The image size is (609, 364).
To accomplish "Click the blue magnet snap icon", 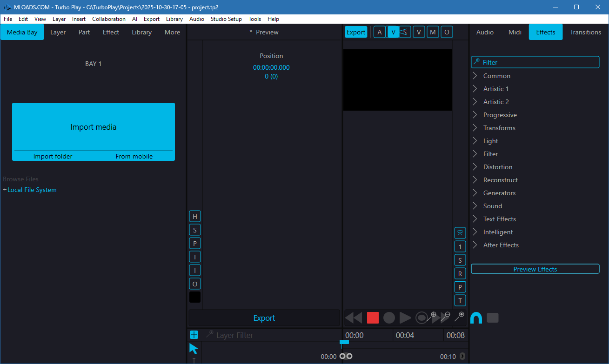I will pyautogui.click(x=476, y=318).
